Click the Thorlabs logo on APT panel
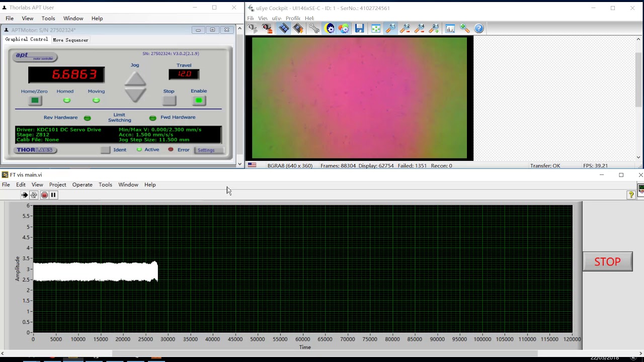This screenshot has height=362, width=644. click(x=36, y=150)
